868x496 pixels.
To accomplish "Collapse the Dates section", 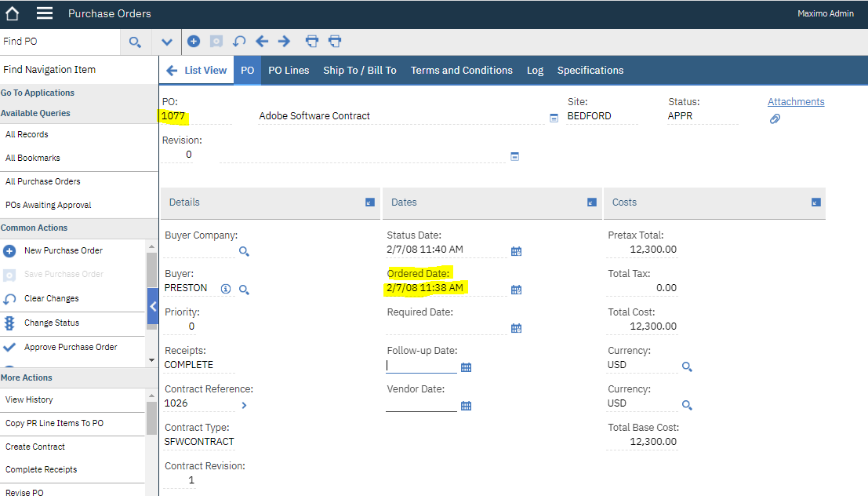I will [592, 202].
